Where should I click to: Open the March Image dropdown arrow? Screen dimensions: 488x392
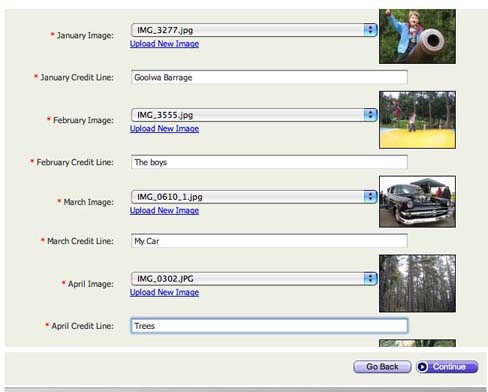[x=370, y=197]
